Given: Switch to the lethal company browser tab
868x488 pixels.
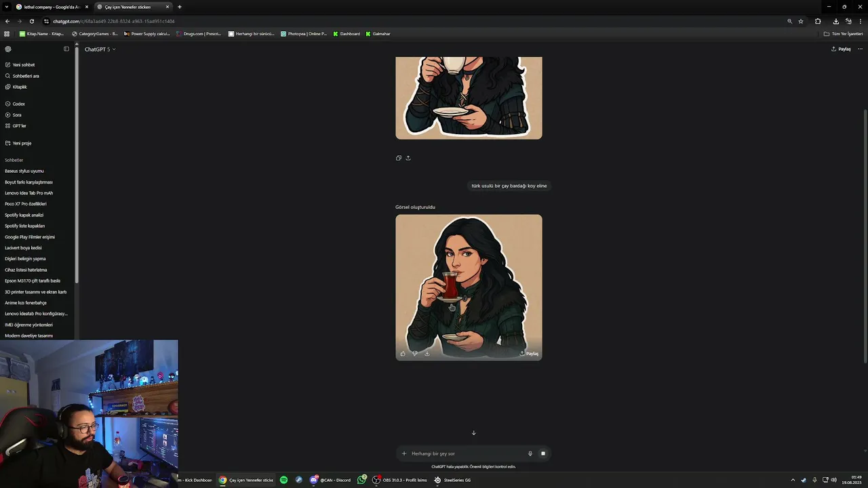Looking at the screenshot, I should tap(53, 7).
